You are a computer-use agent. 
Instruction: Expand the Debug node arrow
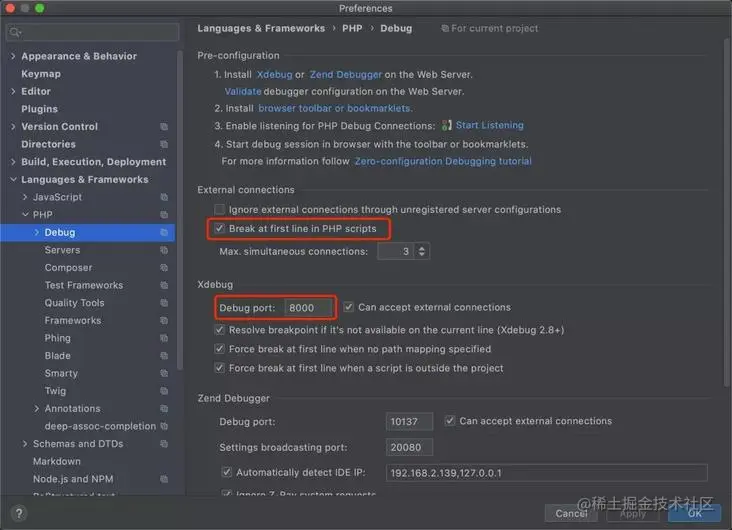[36, 233]
